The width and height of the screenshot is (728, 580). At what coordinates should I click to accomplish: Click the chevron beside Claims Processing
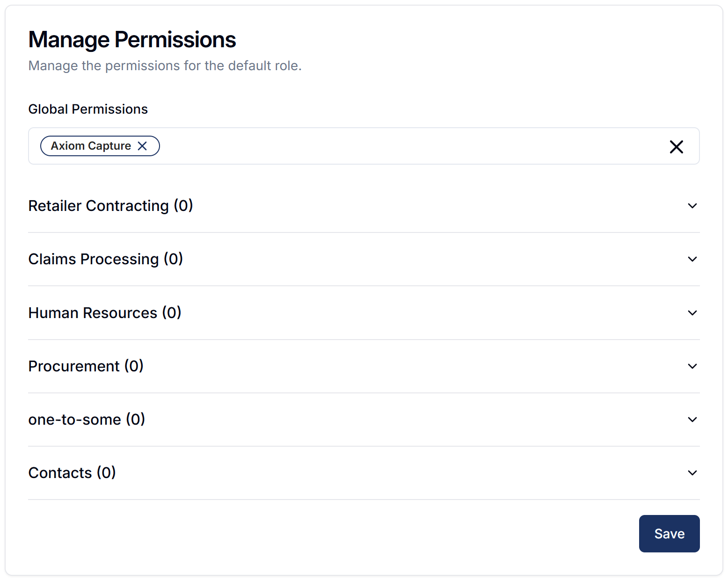(692, 259)
